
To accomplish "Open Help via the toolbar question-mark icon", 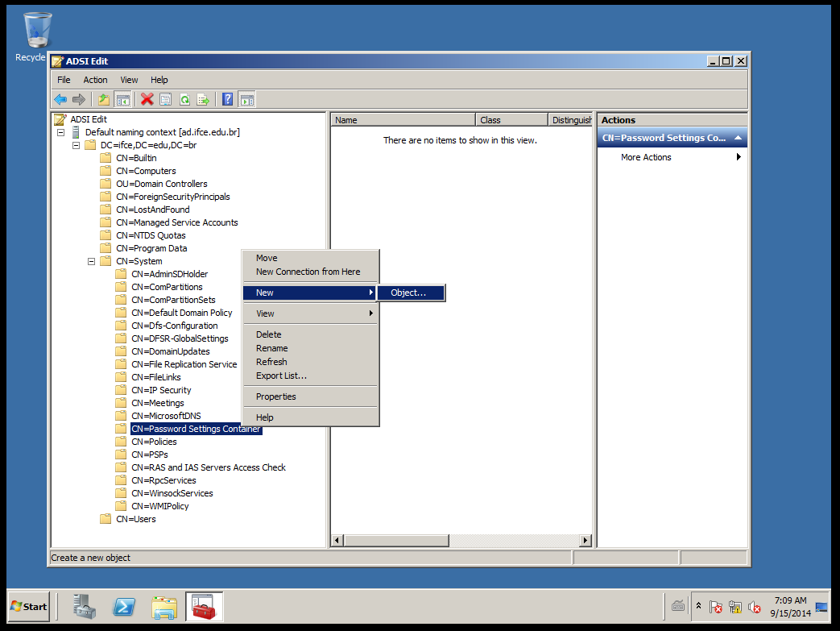I will pos(228,99).
